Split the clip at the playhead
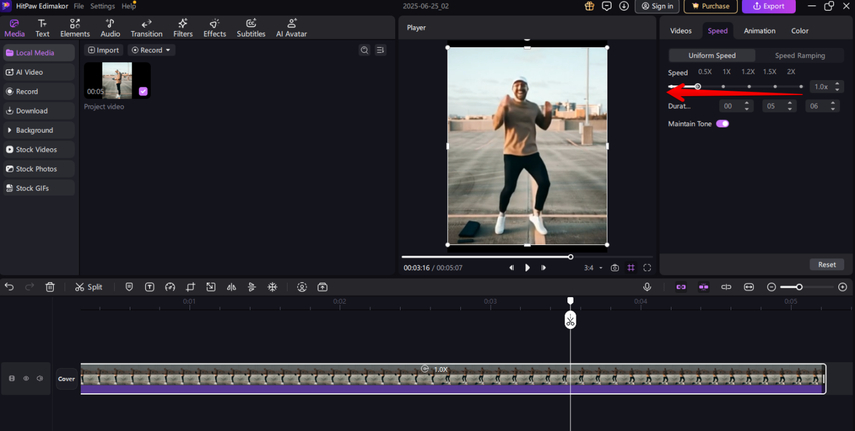 [88, 287]
